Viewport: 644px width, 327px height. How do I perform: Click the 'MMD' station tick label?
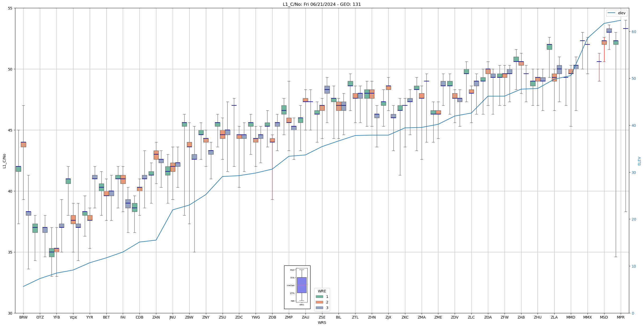[x=571, y=317]
